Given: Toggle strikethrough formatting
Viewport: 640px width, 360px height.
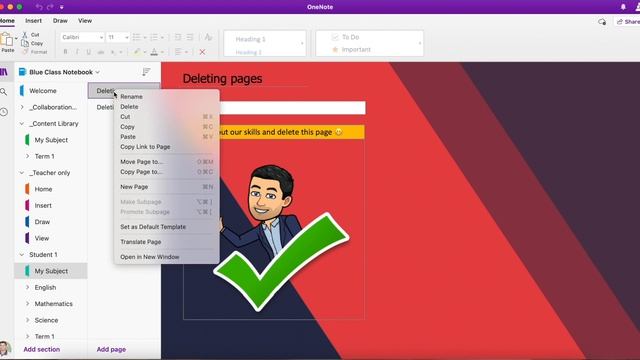Looking at the screenshot, I should point(100,52).
